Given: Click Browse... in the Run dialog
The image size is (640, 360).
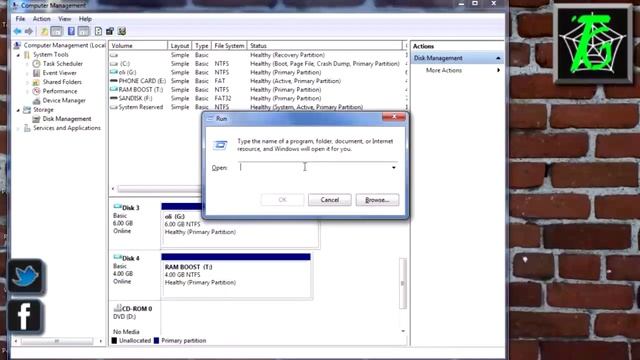Looking at the screenshot, I should point(377,200).
